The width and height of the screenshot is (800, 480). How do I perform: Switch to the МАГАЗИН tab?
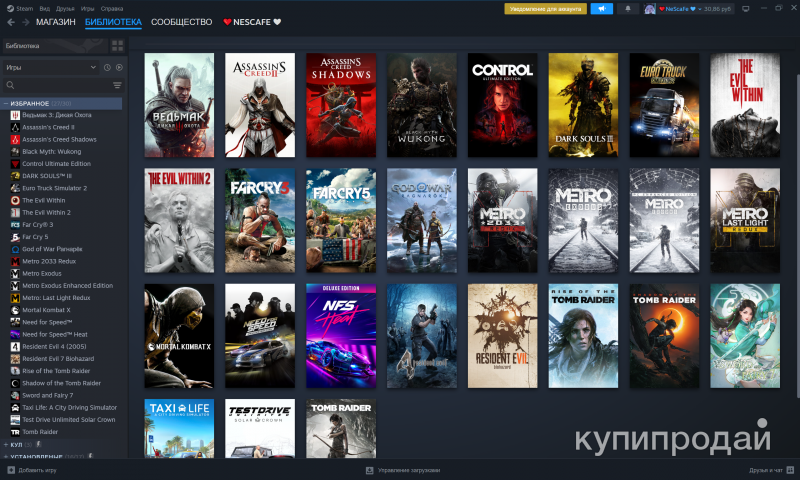[56, 22]
